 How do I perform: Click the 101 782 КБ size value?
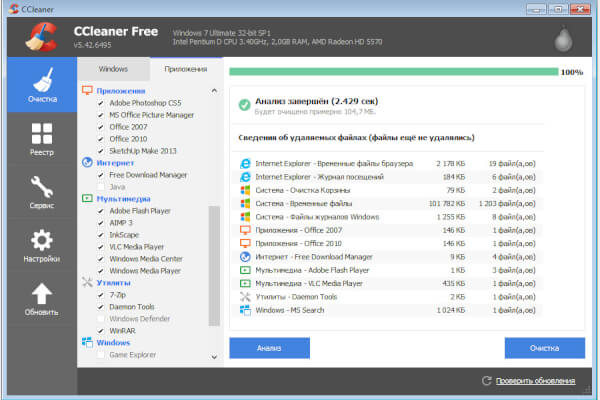click(447, 204)
